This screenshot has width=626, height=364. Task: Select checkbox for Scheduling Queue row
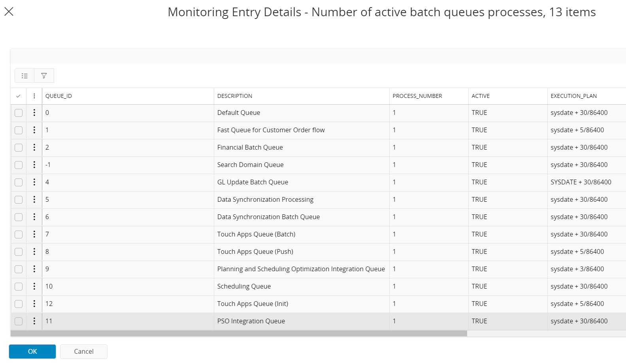click(x=19, y=287)
